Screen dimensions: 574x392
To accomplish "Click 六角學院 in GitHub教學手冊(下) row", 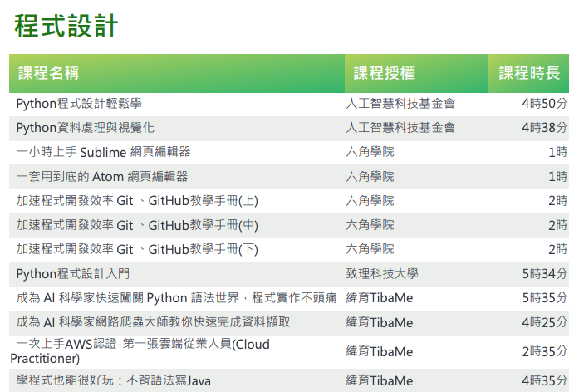I will (x=370, y=250).
